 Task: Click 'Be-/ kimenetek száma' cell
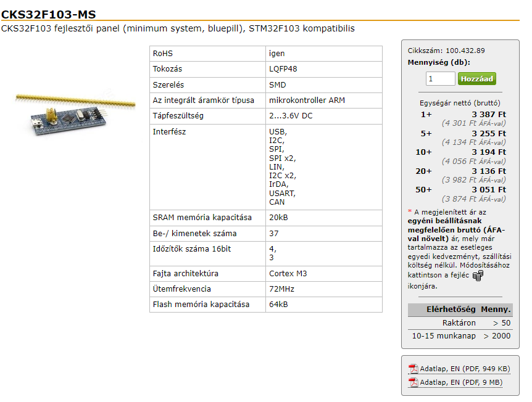207,234
